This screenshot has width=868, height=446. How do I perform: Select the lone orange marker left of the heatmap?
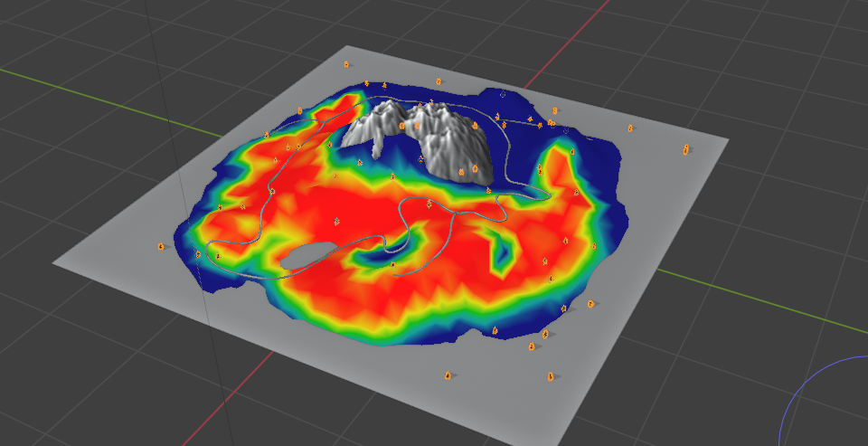click(x=161, y=247)
